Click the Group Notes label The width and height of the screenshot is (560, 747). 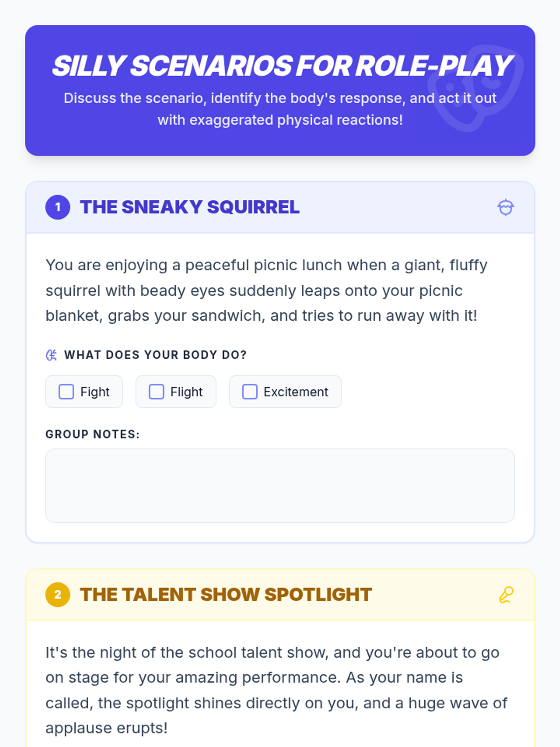[x=92, y=434]
